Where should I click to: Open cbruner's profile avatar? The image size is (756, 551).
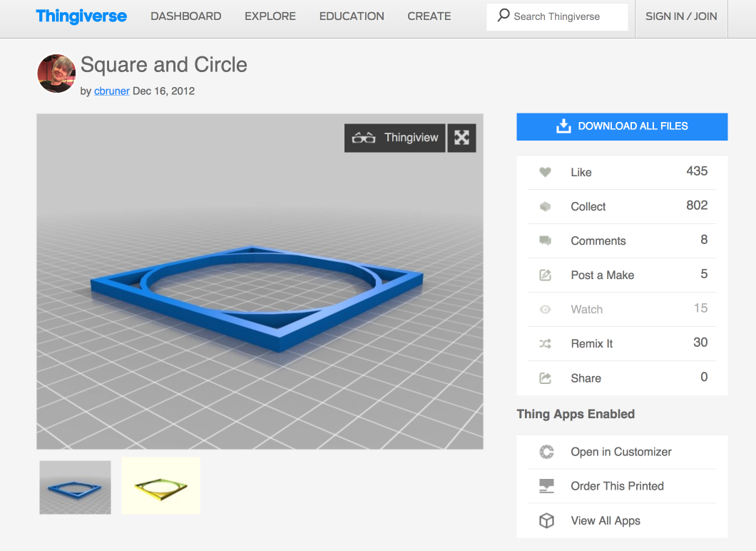coord(56,74)
